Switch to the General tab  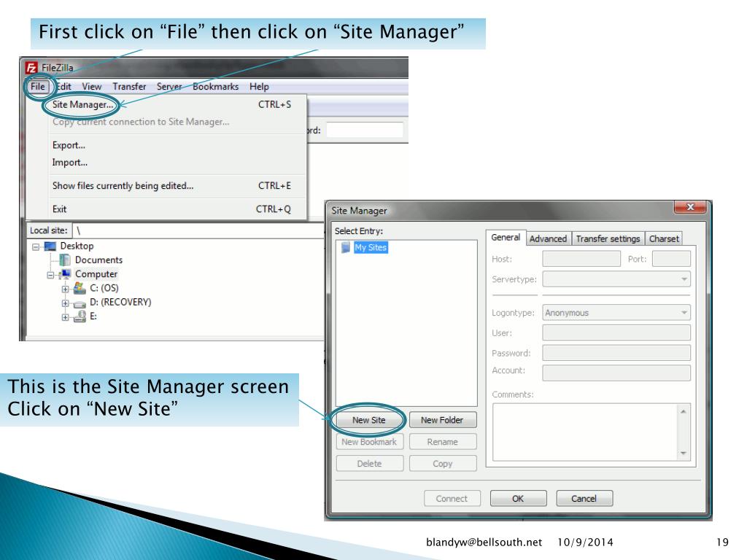[506, 237]
